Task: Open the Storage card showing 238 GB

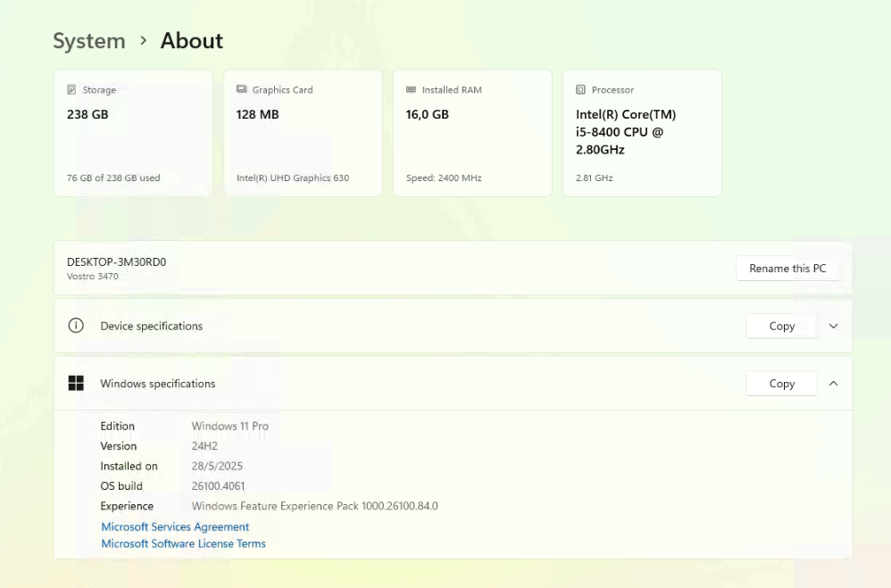Action: (134, 134)
